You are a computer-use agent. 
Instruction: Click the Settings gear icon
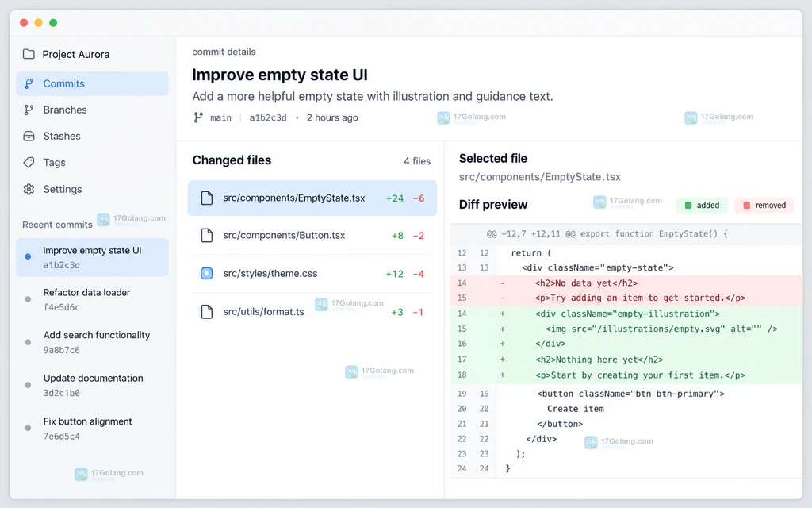(29, 189)
